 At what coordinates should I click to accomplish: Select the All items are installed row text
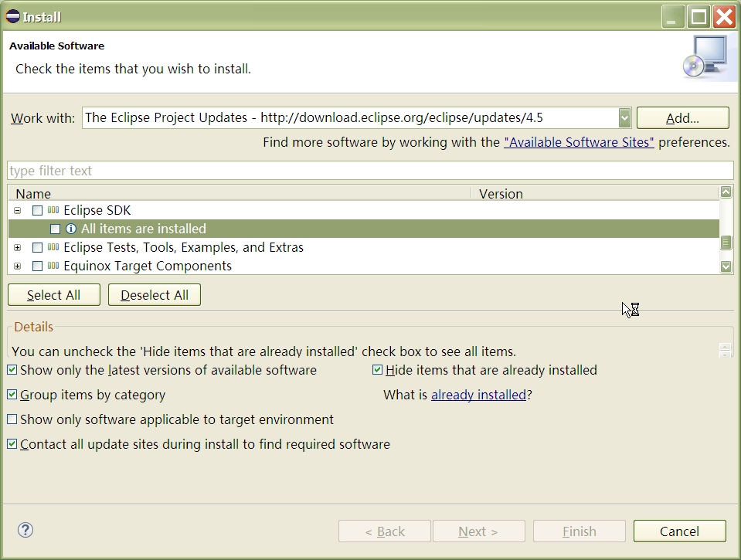point(144,229)
